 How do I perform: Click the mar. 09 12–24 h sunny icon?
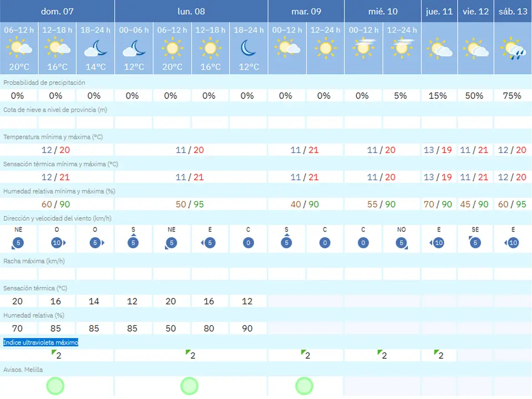[325, 48]
